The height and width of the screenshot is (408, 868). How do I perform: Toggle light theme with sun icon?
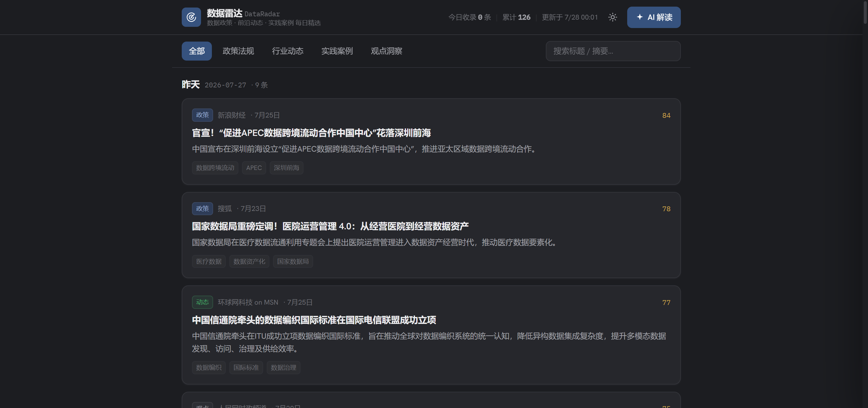pyautogui.click(x=612, y=17)
